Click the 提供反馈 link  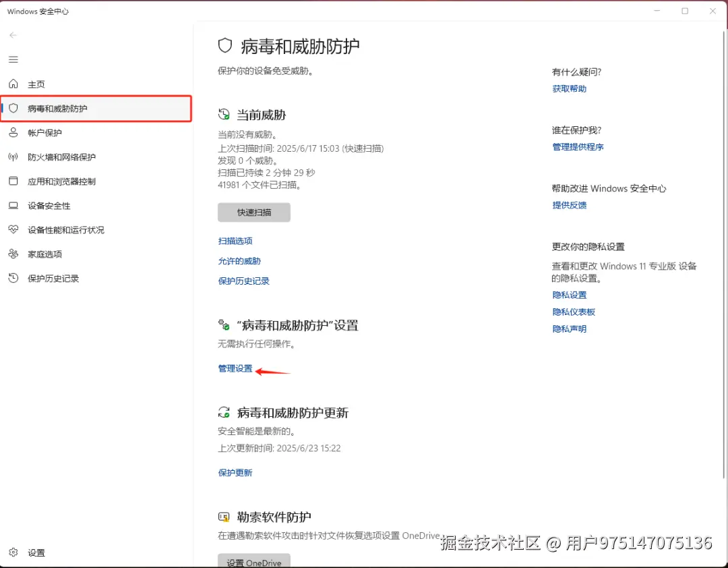pos(569,205)
